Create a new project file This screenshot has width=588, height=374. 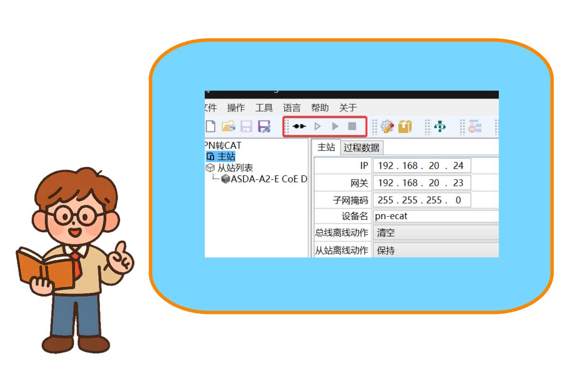tap(210, 127)
